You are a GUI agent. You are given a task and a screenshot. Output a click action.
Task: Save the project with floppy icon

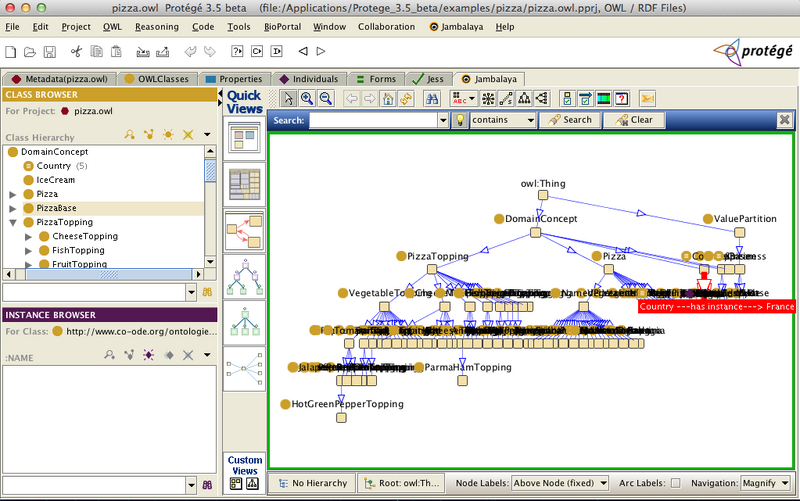(x=49, y=52)
